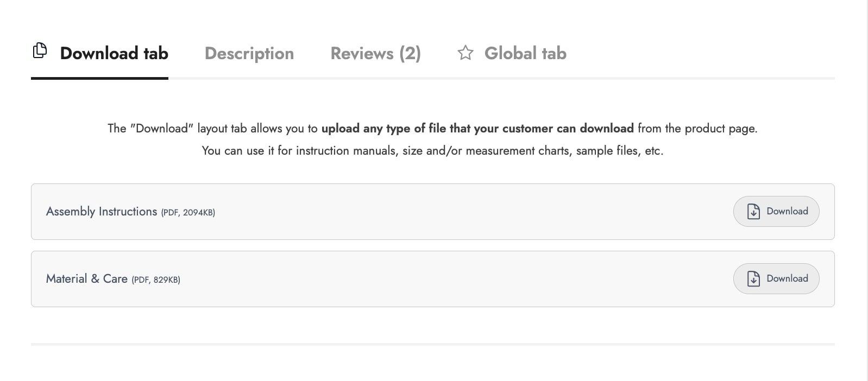Click the Material & Care file name
The height and width of the screenshot is (381, 868).
tap(87, 279)
